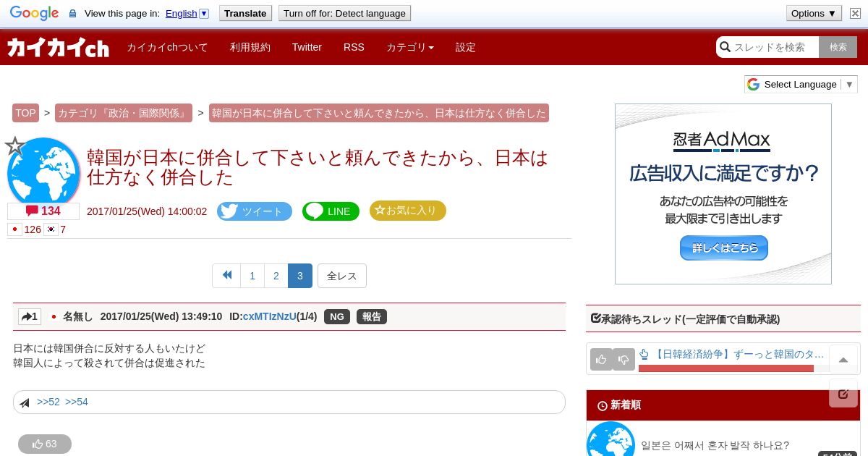This screenshot has width=868, height=456.
Task: Click the red approval progress bar
Action: point(726,368)
